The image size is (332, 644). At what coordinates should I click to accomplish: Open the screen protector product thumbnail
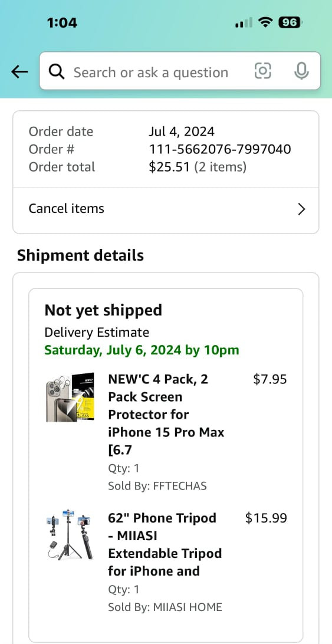coord(70,397)
